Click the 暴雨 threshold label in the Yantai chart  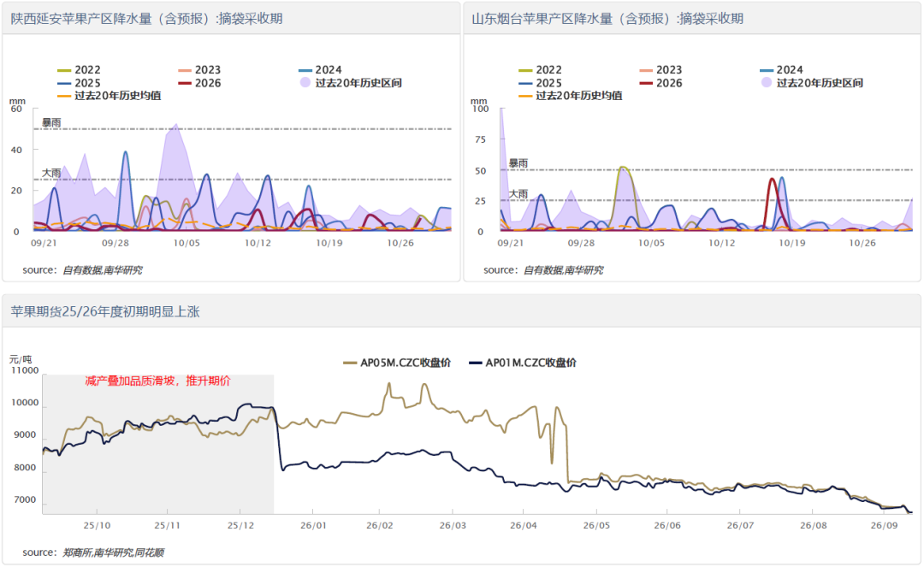tap(518, 163)
